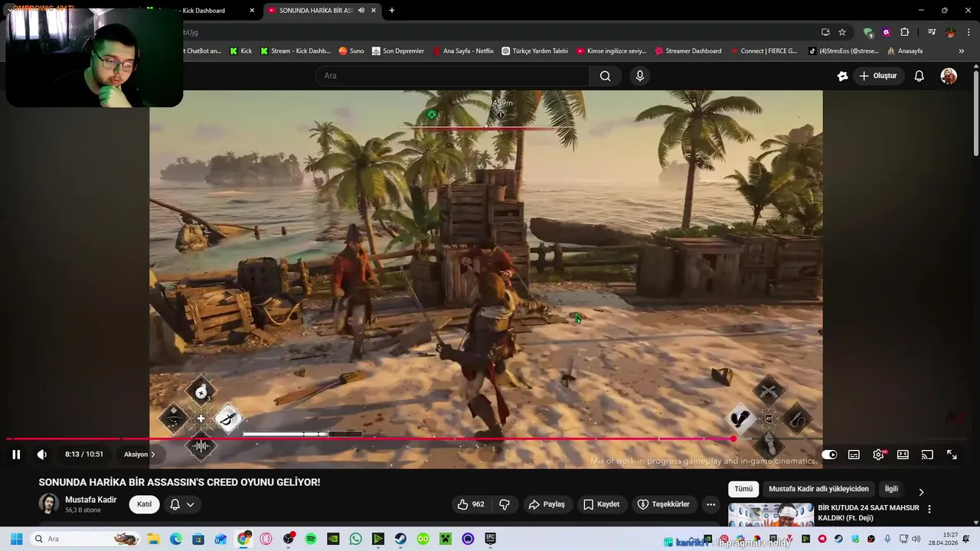Open File Explorer from the taskbar

pyautogui.click(x=153, y=539)
